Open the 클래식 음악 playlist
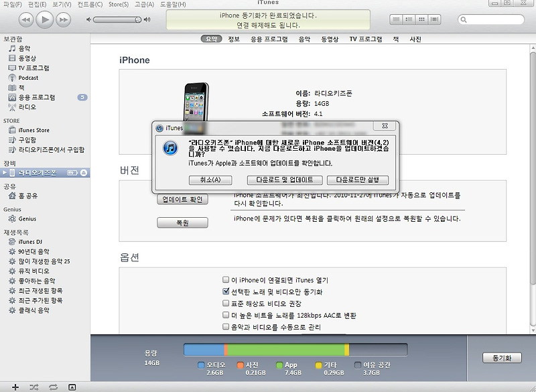 (x=33, y=310)
